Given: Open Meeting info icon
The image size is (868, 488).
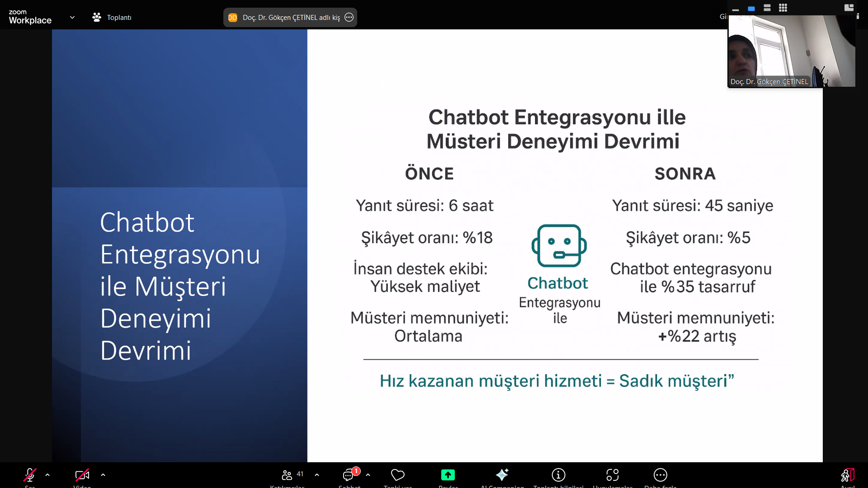Looking at the screenshot, I should pyautogui.click(x=558, y=475).
